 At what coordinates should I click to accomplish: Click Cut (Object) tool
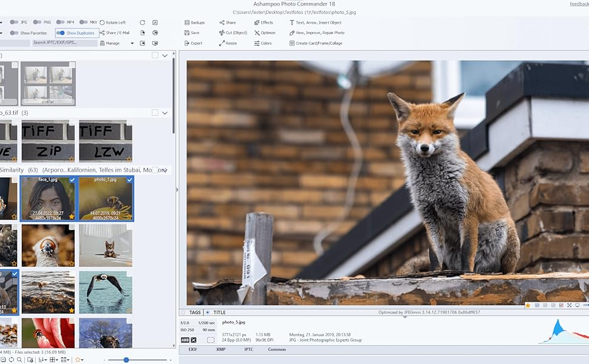[222, 33]
